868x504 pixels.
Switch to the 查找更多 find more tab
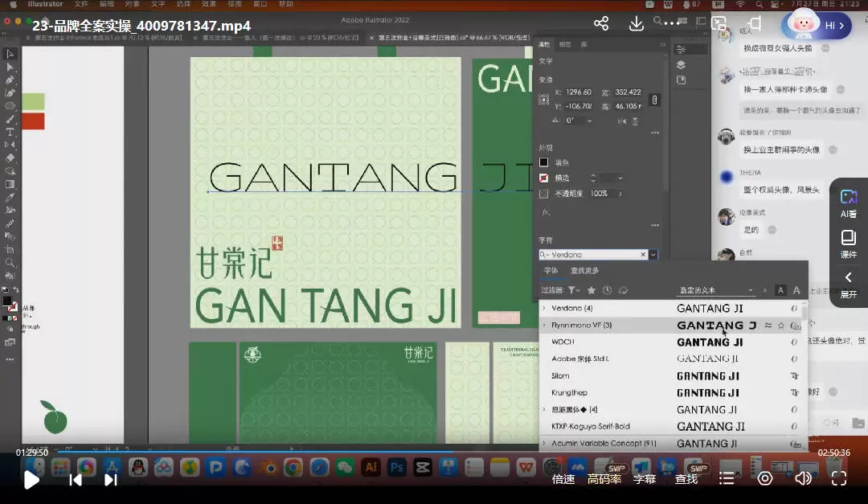[x=584, y=271]
